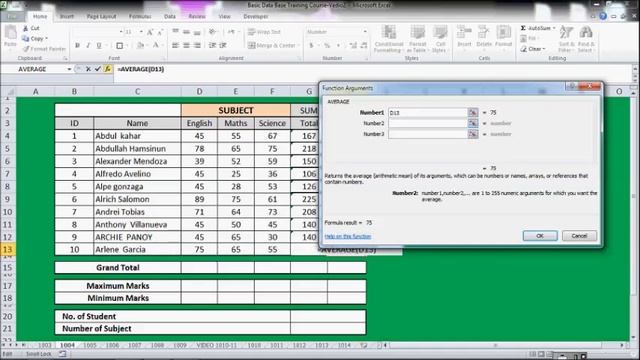Image resolution: width=640 pixels, height=360 pixels.
Task: Switch to the Review tab
Action: (197, 16)
